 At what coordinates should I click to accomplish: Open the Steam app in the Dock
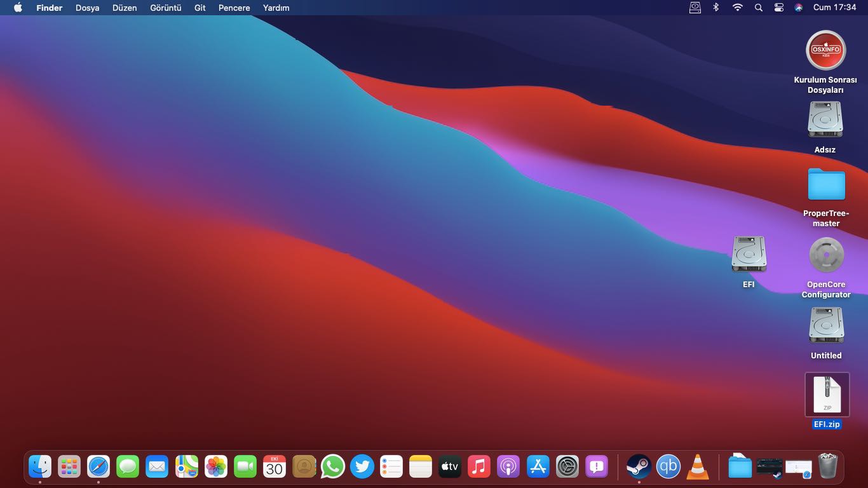click(x=638, y=466)
